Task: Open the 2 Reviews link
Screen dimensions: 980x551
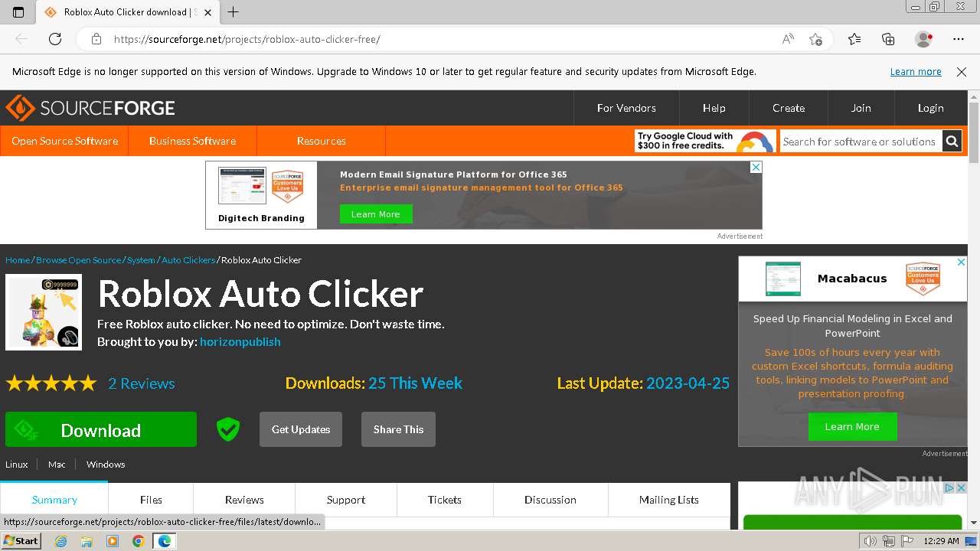Action: (142, 383)
